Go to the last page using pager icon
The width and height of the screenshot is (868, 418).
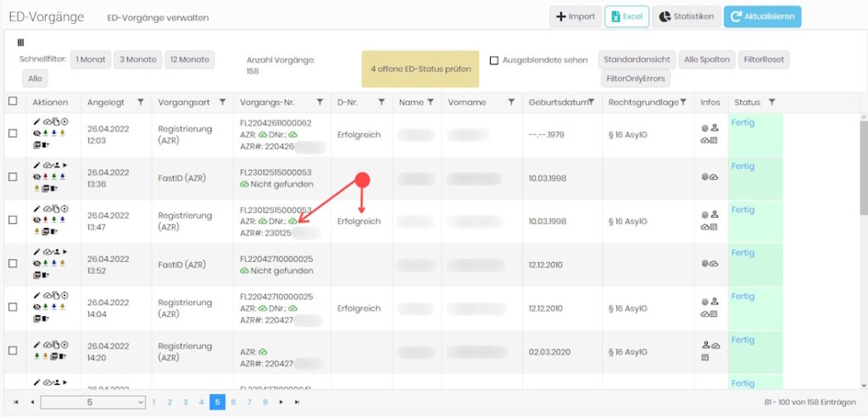(297, 402)
